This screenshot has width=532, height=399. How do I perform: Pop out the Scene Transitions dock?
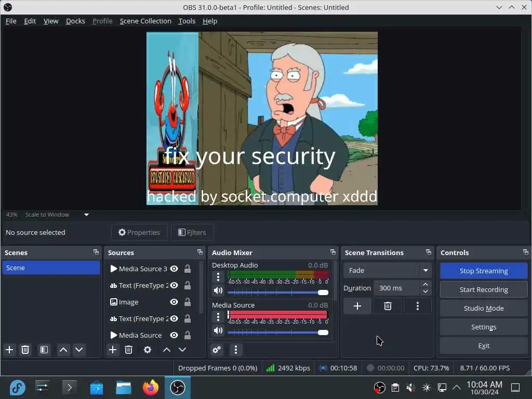tap(429, 252)
